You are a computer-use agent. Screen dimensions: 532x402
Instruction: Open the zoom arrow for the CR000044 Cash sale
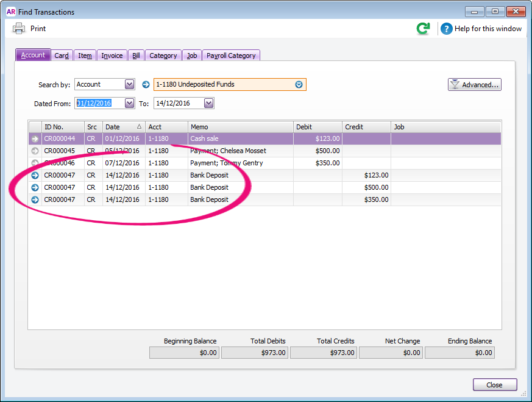(x=35, y=138)
